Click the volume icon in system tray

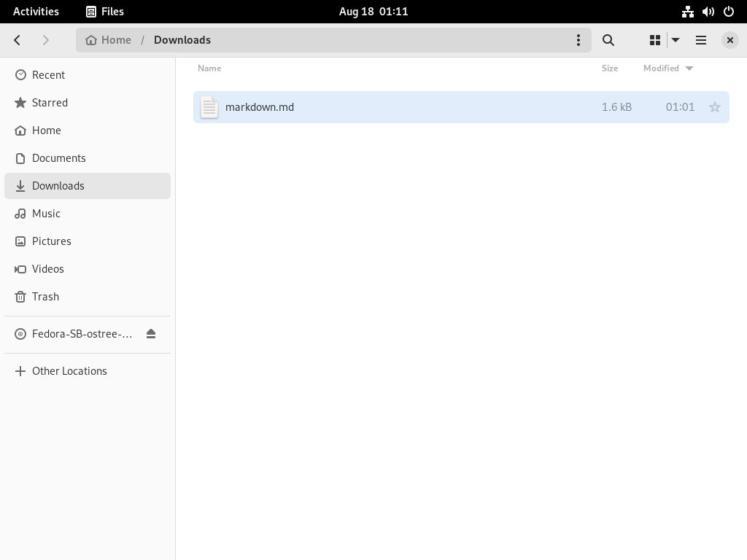coord(708,12)
